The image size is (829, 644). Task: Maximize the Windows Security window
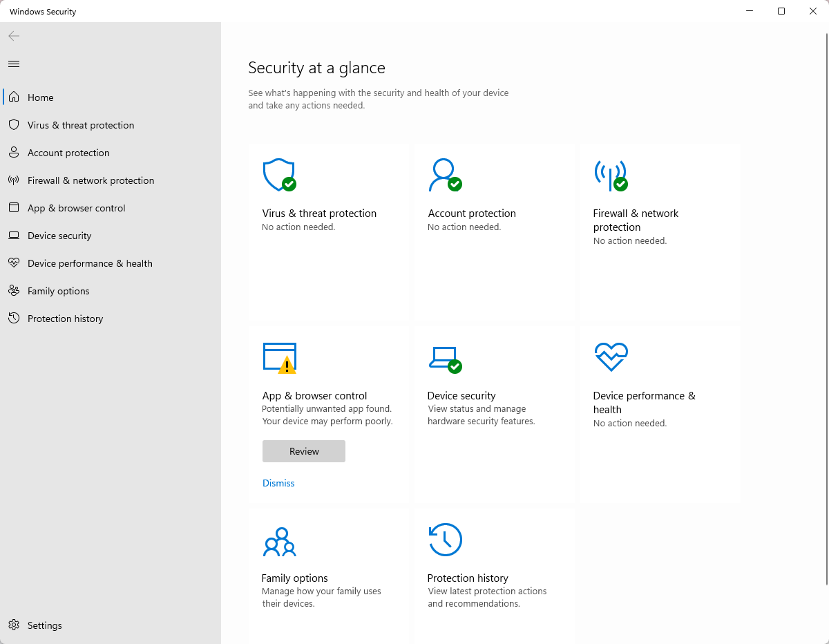(781, 11)
